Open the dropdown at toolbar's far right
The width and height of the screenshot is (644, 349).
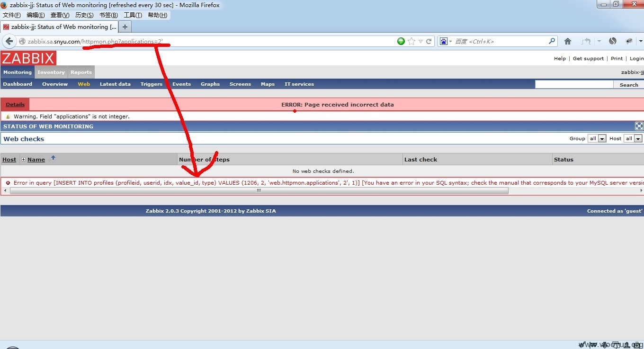click(x=641, y=41)
